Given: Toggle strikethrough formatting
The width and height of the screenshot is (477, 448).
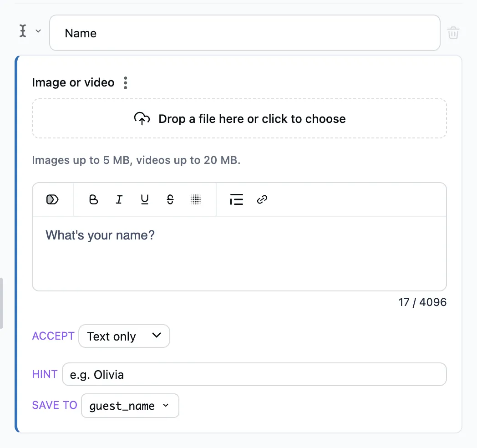Looking at the screenshot, I should 170,200.
